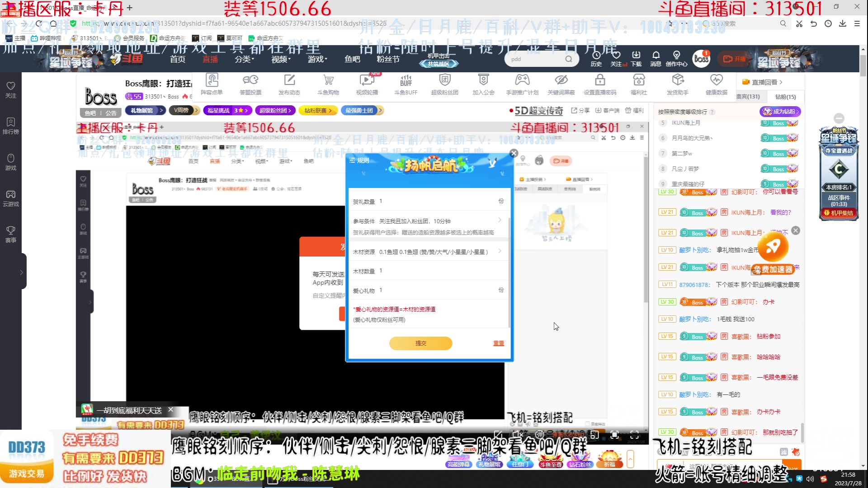Toggle player fullscreen icon
The image size is (868, 488).
tap(634, 435)
